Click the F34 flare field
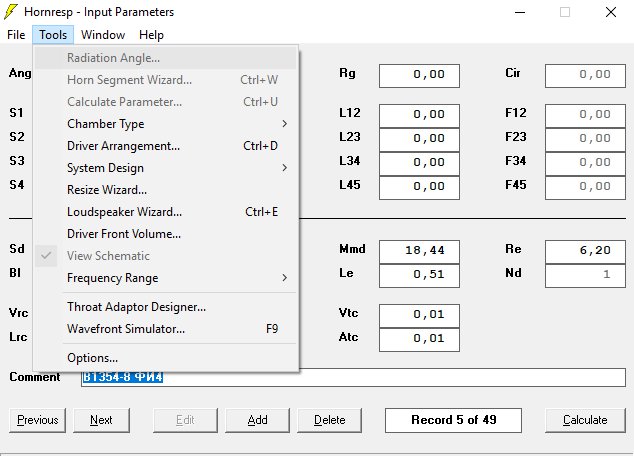Viewport: 634px width, 456px height. 585,164
